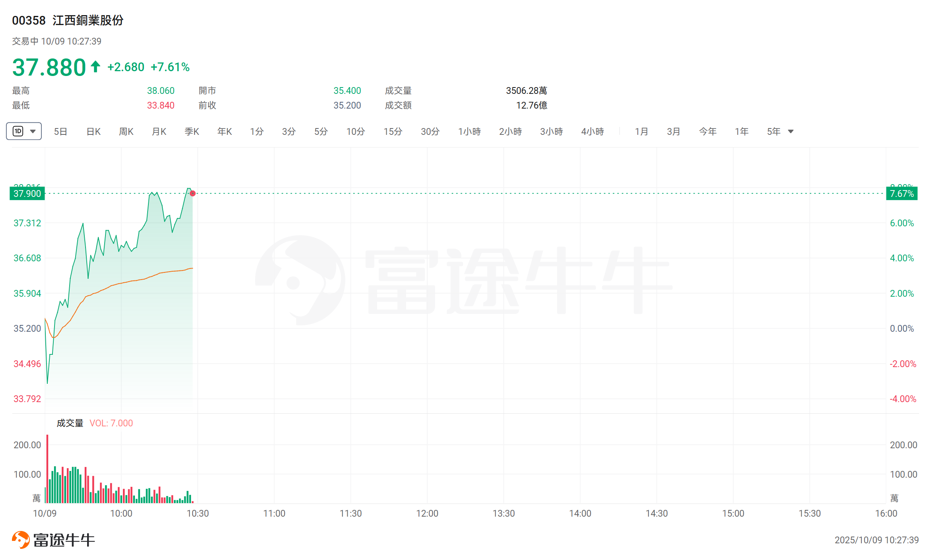Select the 5日 timeframe tab

[x=60, y=132]
